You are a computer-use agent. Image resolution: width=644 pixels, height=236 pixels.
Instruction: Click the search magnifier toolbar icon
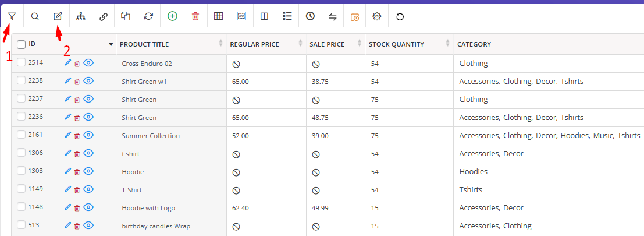35,16
